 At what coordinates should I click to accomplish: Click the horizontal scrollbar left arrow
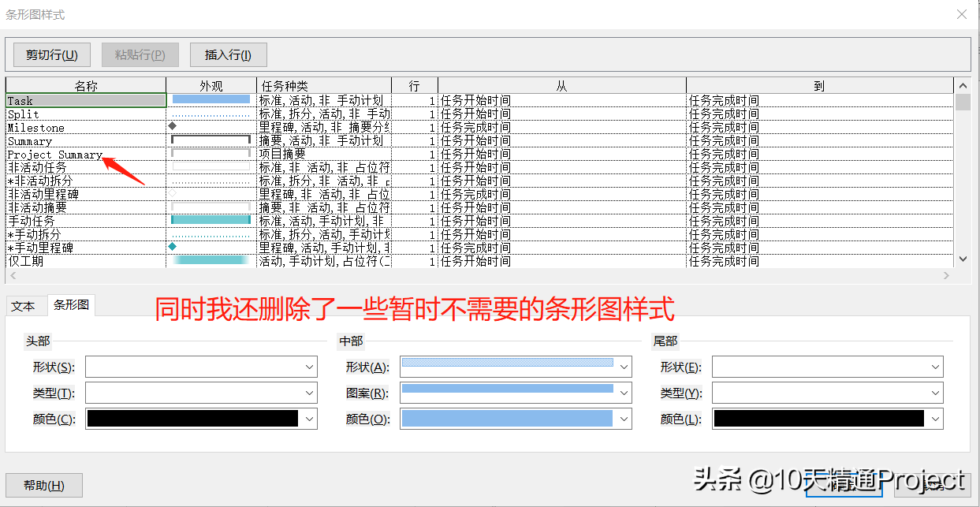tap(13, 275)
